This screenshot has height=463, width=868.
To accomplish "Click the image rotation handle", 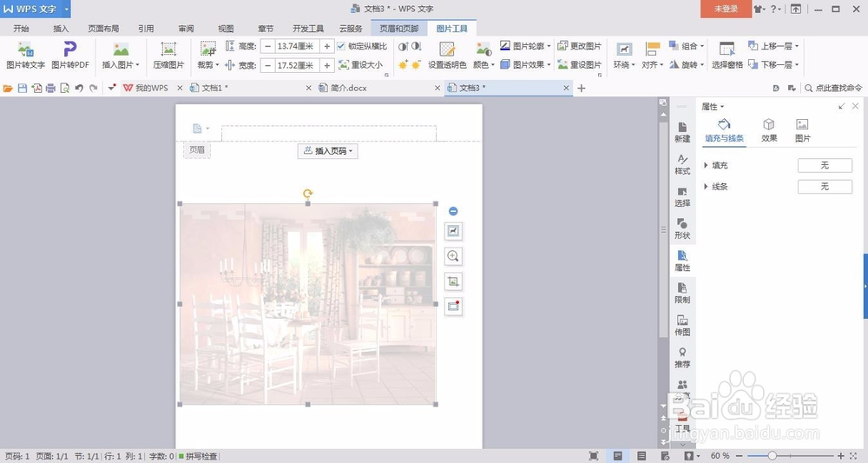I will (308, 194).
